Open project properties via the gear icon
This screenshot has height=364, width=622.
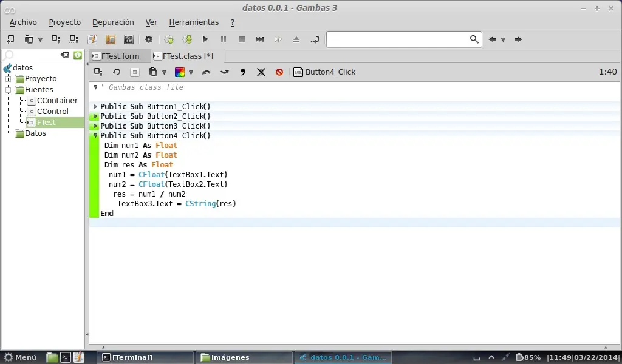click(149, 39)
